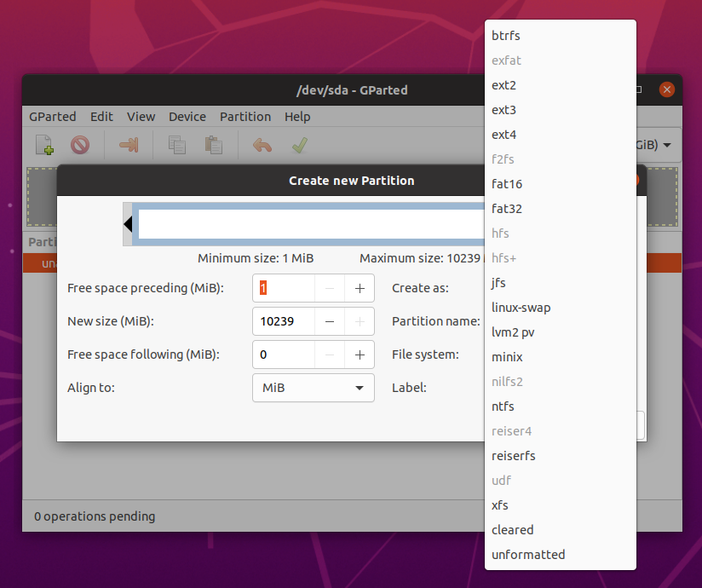
Task: Choose minix from file system list
Action: tap(560, 357)
